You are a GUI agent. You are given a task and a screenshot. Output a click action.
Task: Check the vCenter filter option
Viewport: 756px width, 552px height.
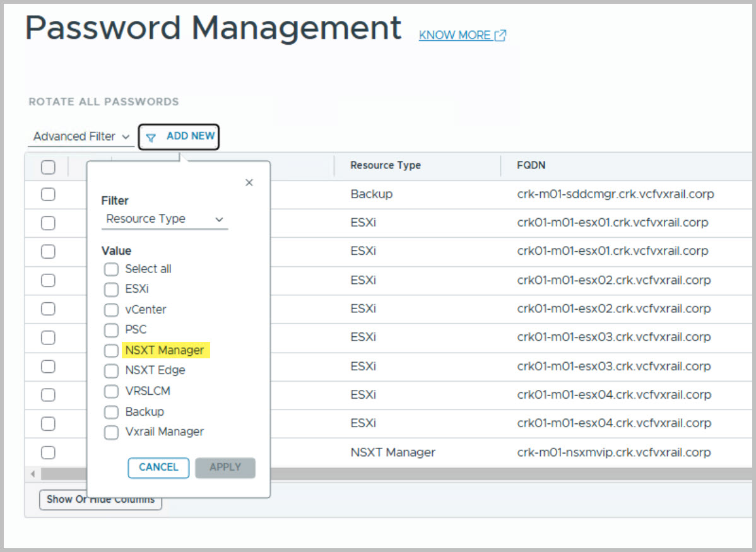(x=111, y=310)
